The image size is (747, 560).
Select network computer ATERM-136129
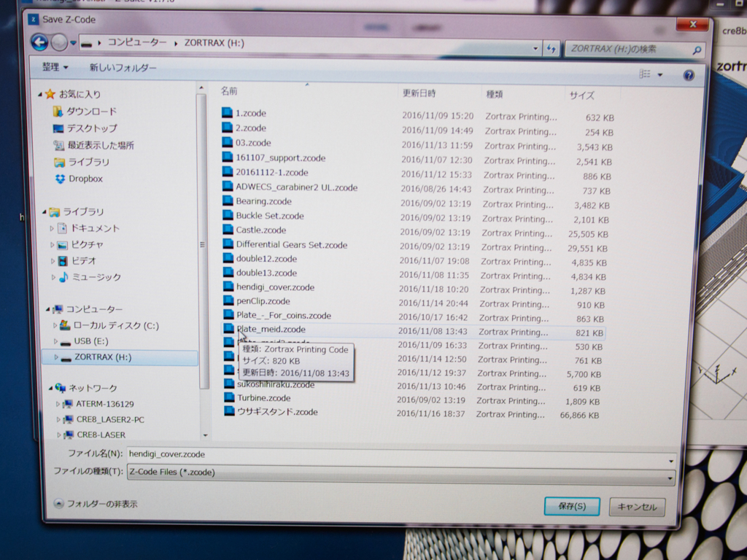click(98, 404)
